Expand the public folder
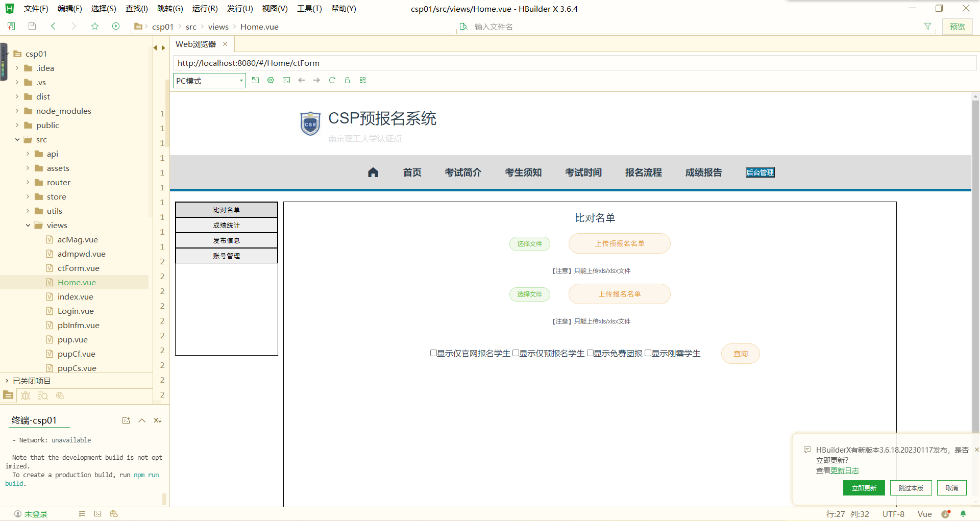Screen dimensions: 980x521 point(17,125)
